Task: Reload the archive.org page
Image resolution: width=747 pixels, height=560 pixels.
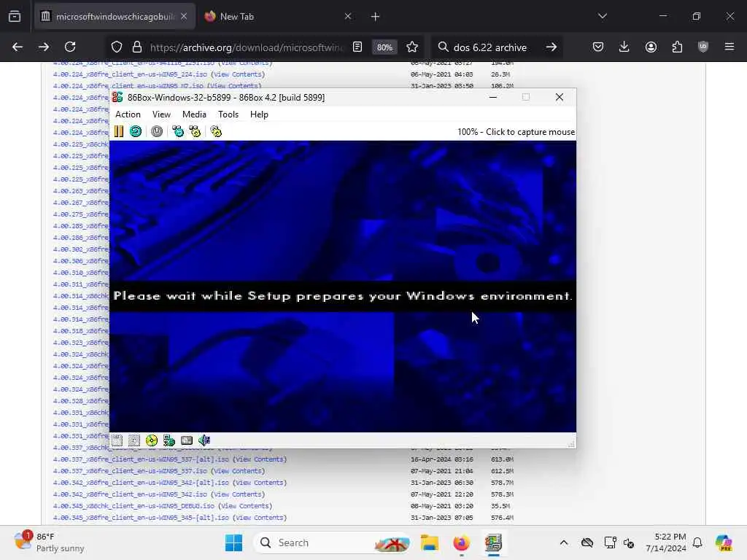Action: tap(70, 47)
